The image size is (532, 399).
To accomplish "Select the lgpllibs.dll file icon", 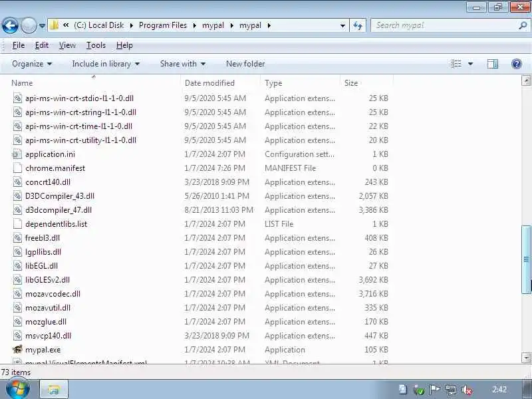I will [x=17, y=252].
